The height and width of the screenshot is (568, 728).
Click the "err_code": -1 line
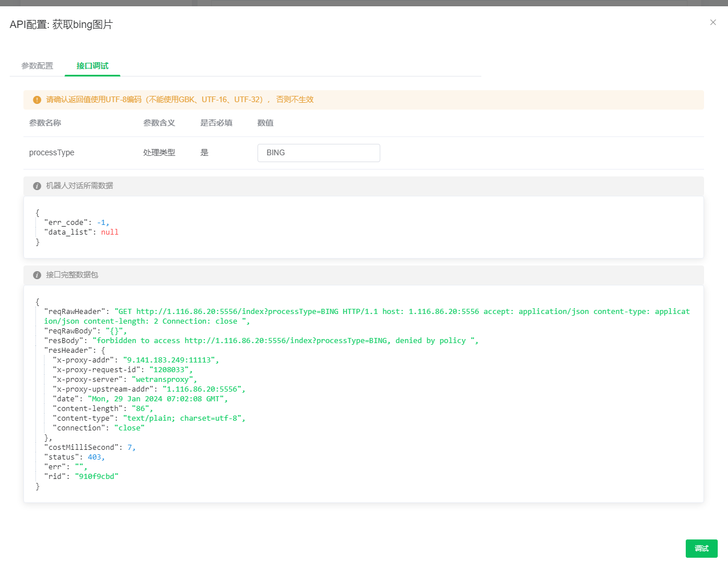pos(77,223)
